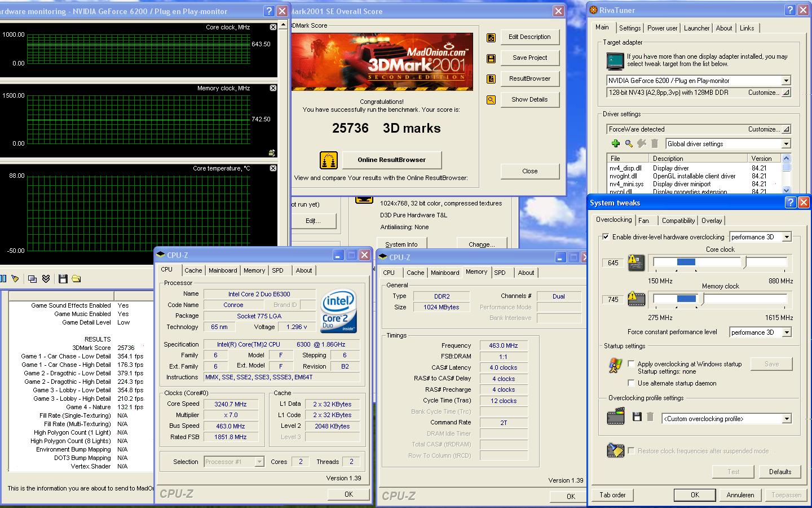Click the System Info button in 3DMark
812x508 pixels.
401,244
